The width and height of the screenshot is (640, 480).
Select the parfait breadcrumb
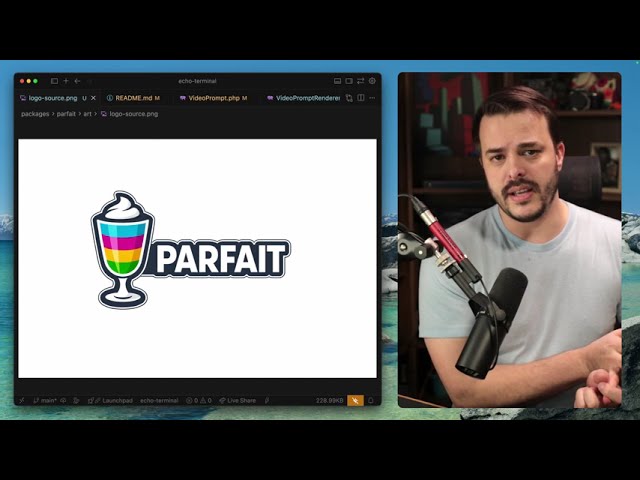tap(66, 114)
